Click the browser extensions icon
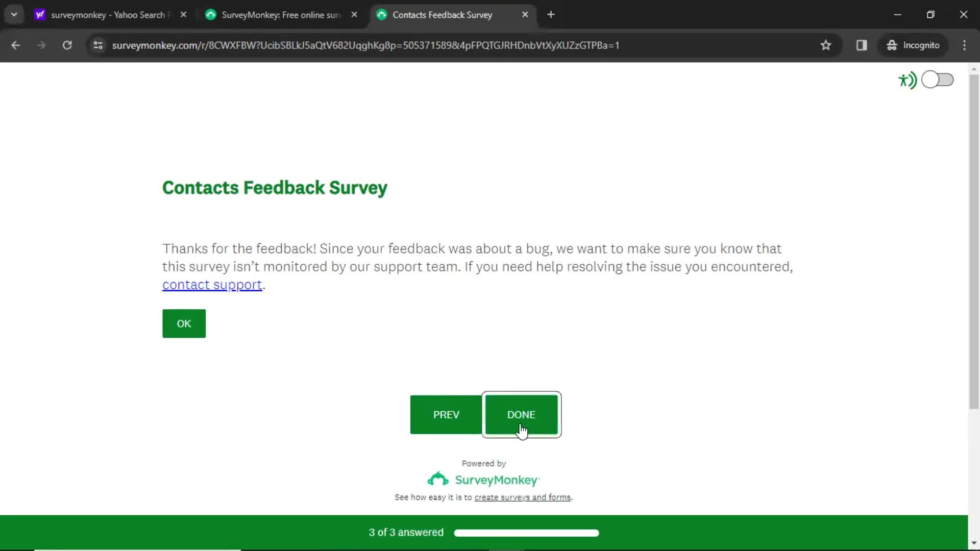 [x=862, y=45]
